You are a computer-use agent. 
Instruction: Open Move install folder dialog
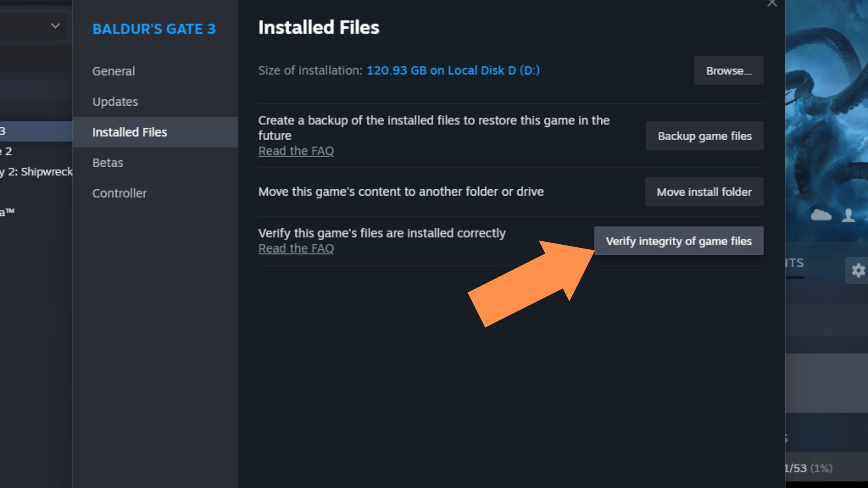tap(704, 192)
